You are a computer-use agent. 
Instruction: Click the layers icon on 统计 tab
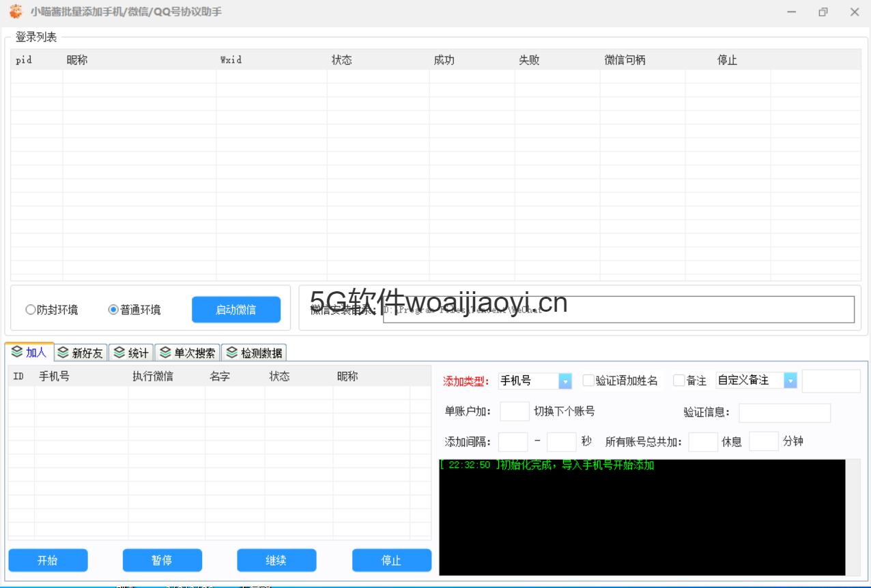119,353
